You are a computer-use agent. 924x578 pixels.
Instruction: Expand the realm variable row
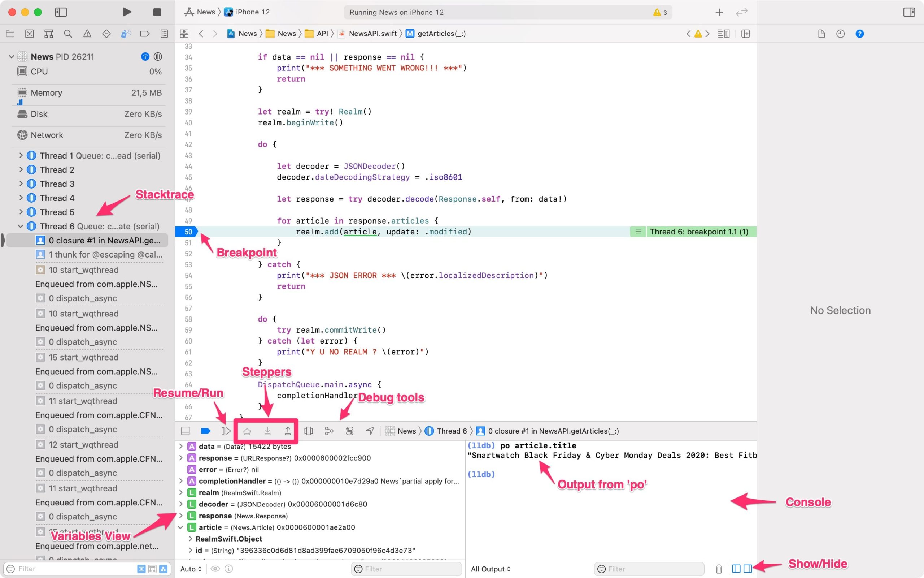pyautogui.click(x=181, y=492)
